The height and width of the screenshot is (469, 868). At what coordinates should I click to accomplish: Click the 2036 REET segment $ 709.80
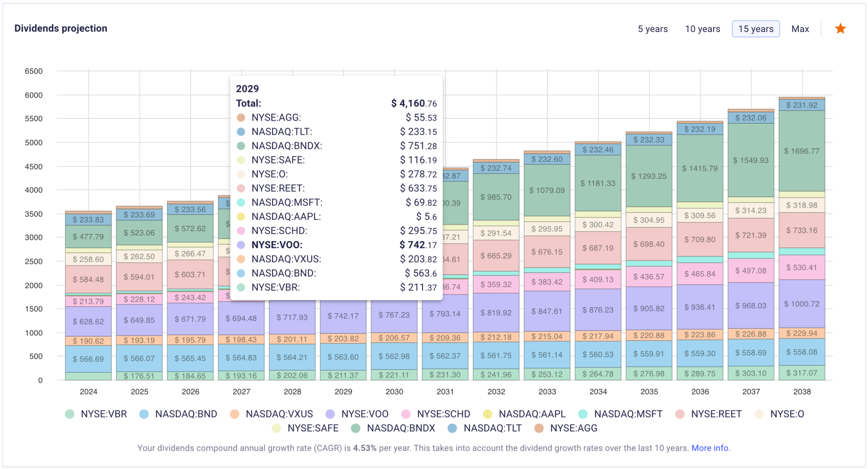pyautogui.click(x=700, y=239)
